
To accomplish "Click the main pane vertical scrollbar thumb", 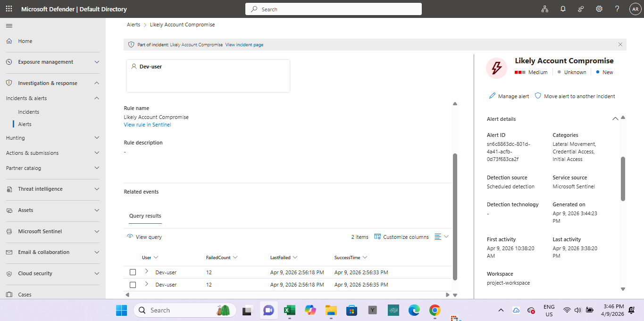I will 455,217.
